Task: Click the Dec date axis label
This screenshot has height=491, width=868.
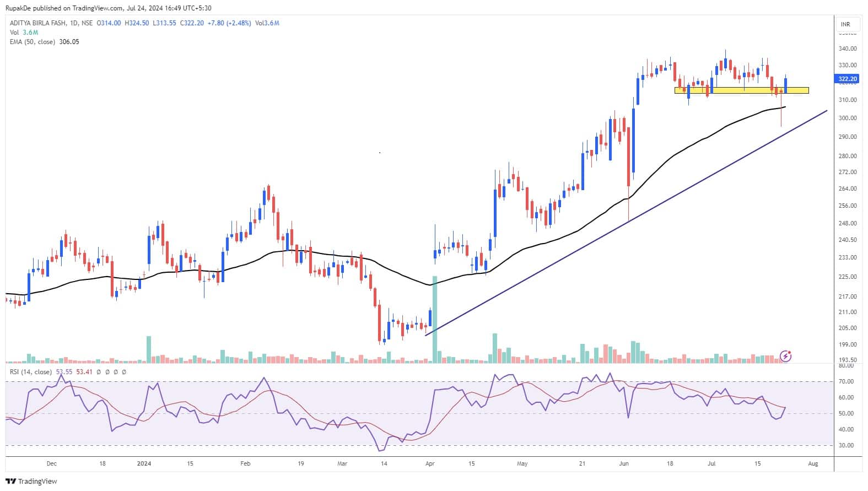Action: point(52,463)
